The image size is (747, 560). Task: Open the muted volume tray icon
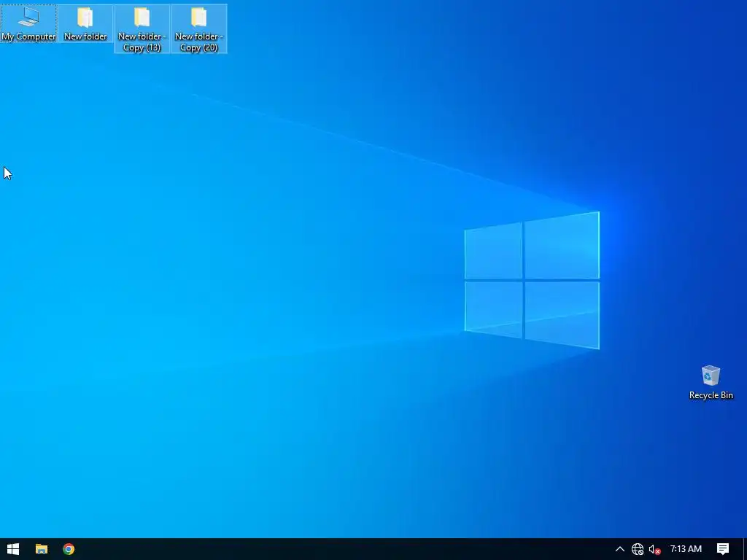(654, 549)
